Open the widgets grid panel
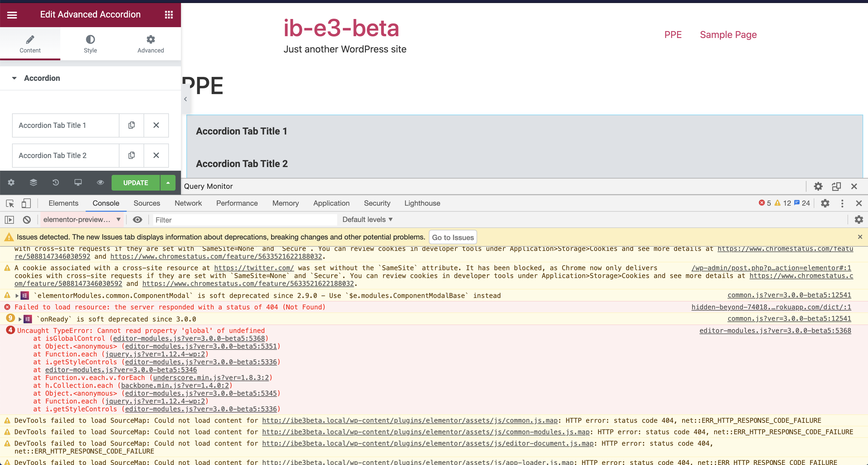Image resolution: width=868 pixels, height=465 pixels. click(169, 14)
